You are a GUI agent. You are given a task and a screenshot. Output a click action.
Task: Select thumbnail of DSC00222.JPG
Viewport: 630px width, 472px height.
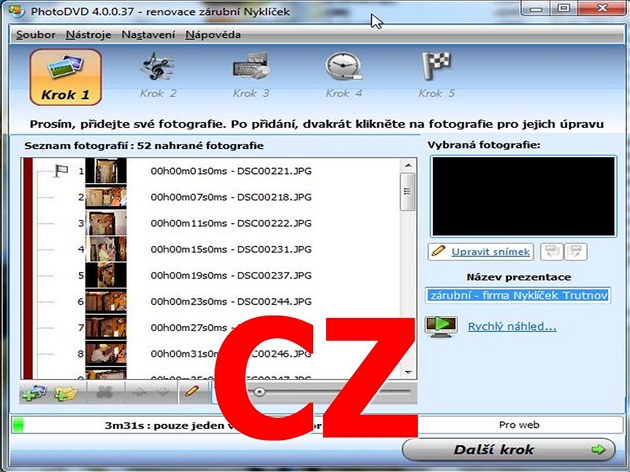[x=106, y=223]
